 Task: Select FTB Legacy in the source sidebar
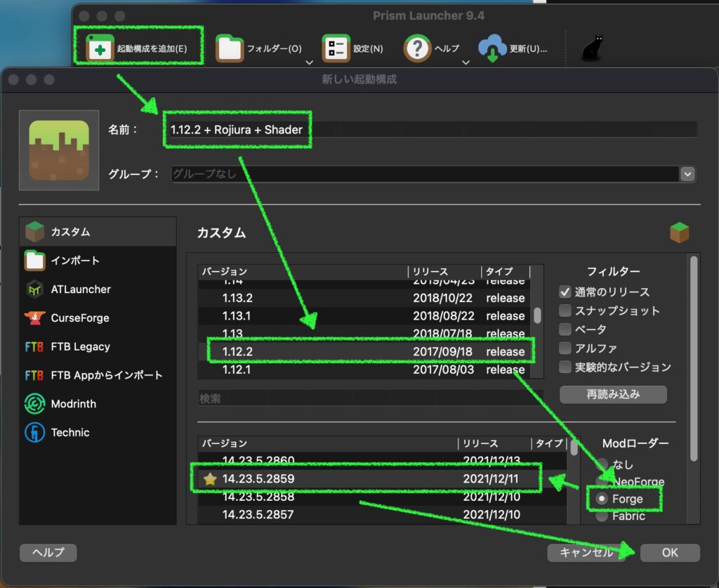[x=98, y=347]
